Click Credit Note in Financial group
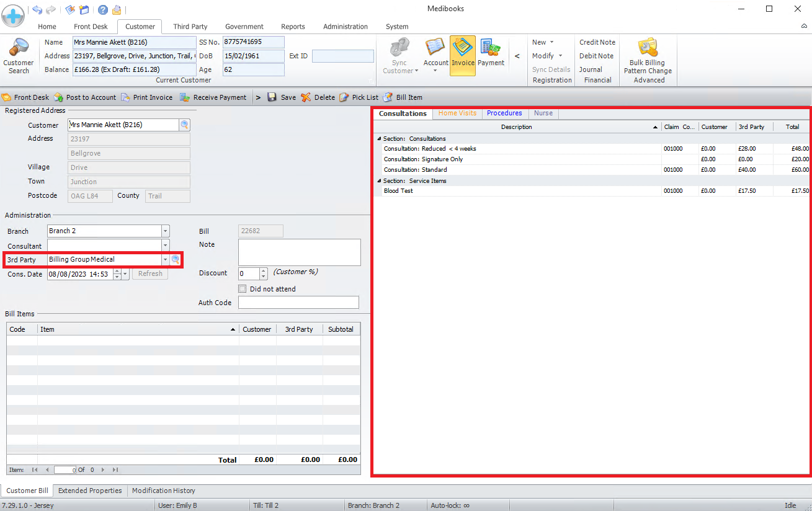The height and width of the screenshot is (511, 812). tap(597, 42)
